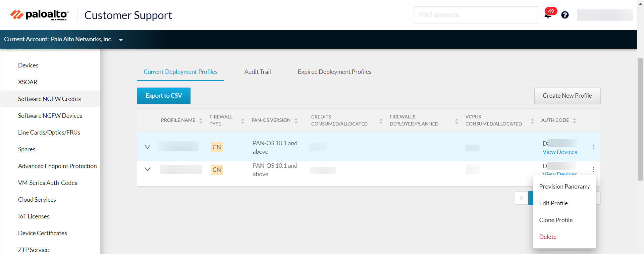
Task: Expand the first deployment profile row
Action: pos(148,147)
